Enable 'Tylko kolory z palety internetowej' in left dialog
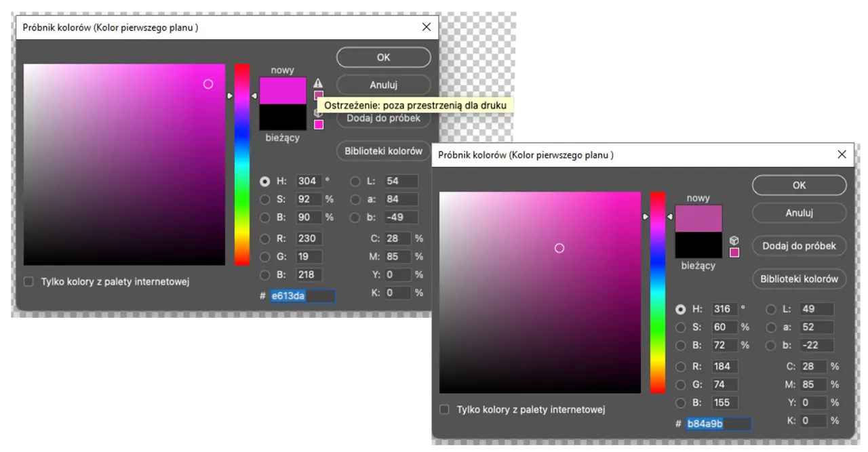This screenshot has height=452, width=868. point(28,281)
